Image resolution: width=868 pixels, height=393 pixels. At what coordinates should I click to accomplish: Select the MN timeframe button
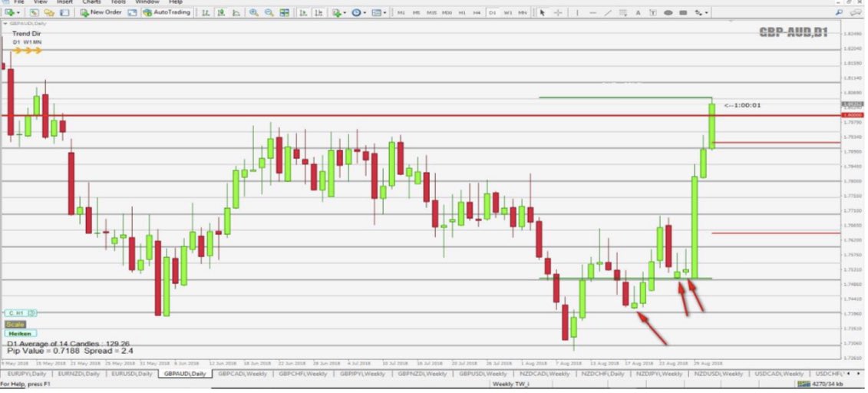click(523, 12)
